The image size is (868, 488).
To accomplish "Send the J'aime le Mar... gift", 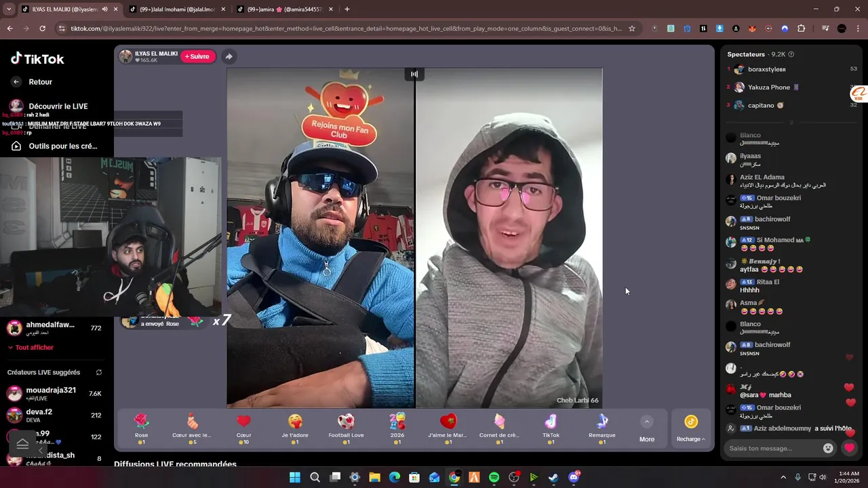I will click(448, 428).
